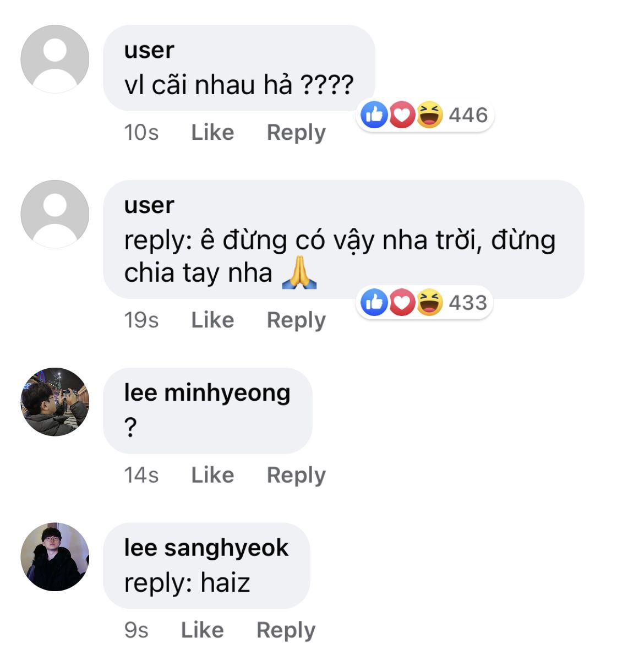This screenshot has height=655, width=644.
Task: Open lee minhyeong's profile picture
Action: [x=54, y=402]
